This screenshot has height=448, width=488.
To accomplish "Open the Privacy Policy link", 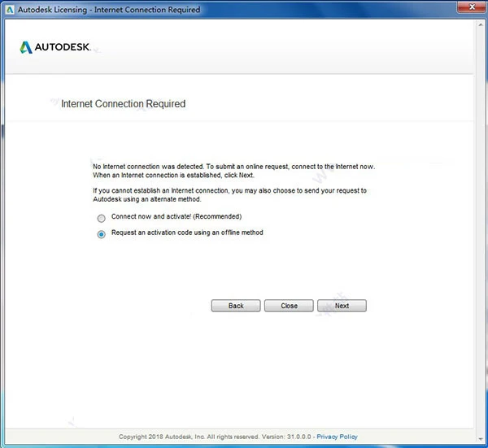I will pyautogui.click(x=337, y=437).
